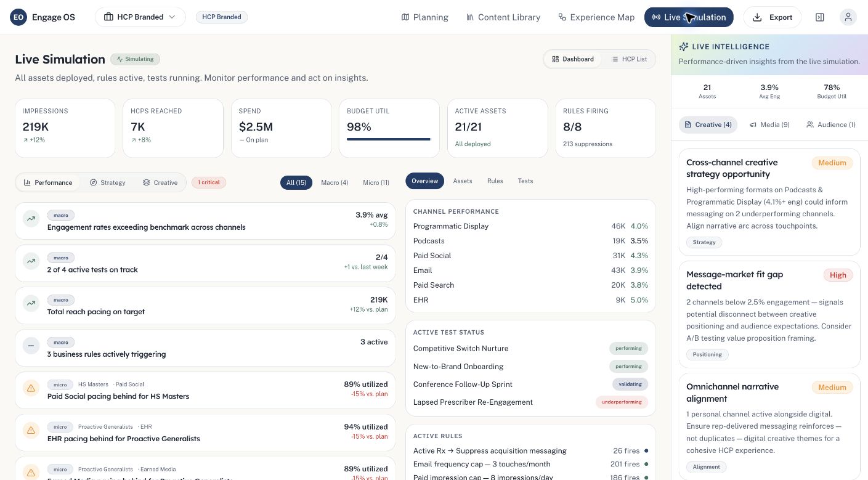Click the 1 critical badge

pyautogui.click(x=209, y=182)
